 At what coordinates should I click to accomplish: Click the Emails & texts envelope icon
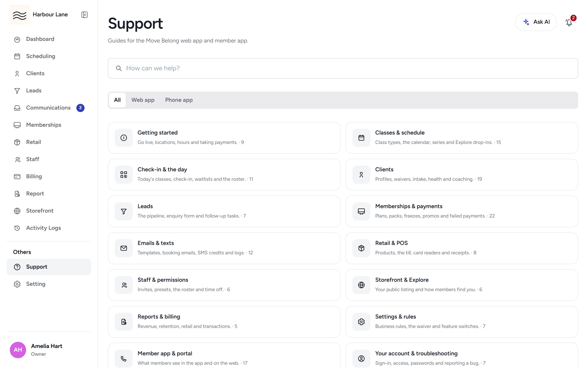(124, 248)
